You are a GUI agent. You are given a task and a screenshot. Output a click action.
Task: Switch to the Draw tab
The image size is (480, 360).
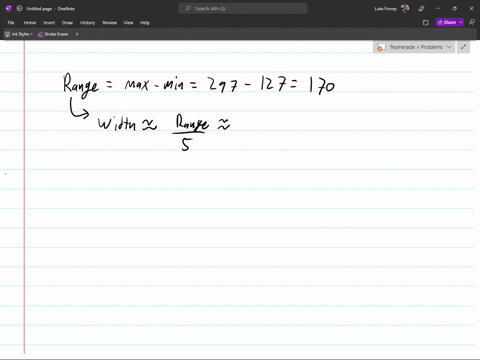click(67, 23)
